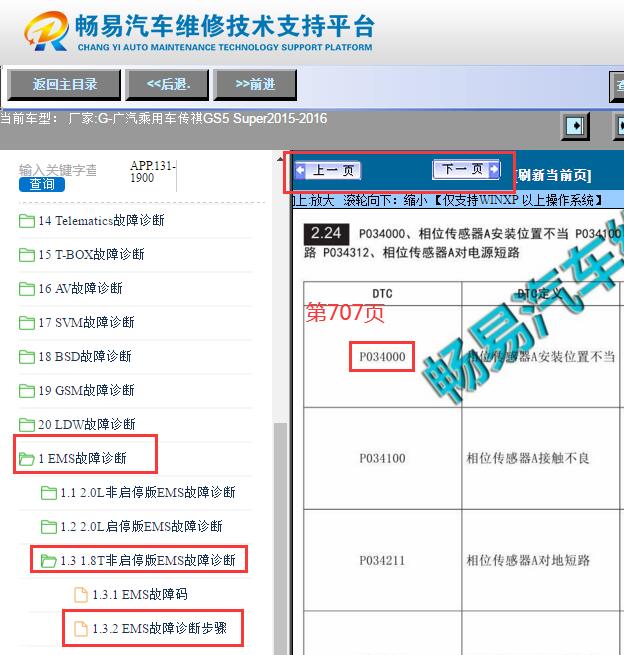This screenshot has width=624, height=655.
Task: Open folder icon of 18 BSD故障诊断
Action: click(27, 357)
